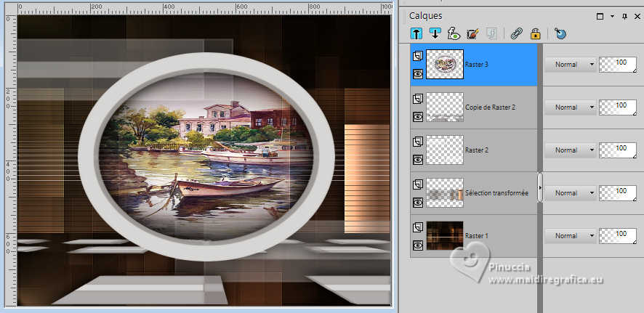Image resolution: width=644 pixels, height=313 pixels.
Task: Click the link layers chain icon
Action: click(516, 33)
